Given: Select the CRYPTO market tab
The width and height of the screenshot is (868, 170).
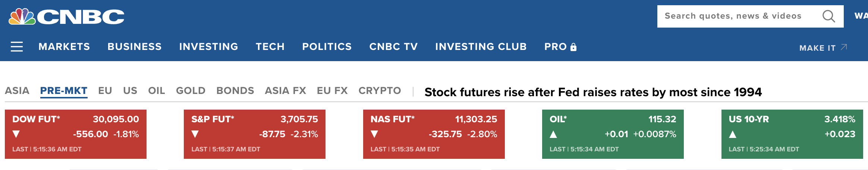Looking at the screenshot, I should click(x=380, y=91).
